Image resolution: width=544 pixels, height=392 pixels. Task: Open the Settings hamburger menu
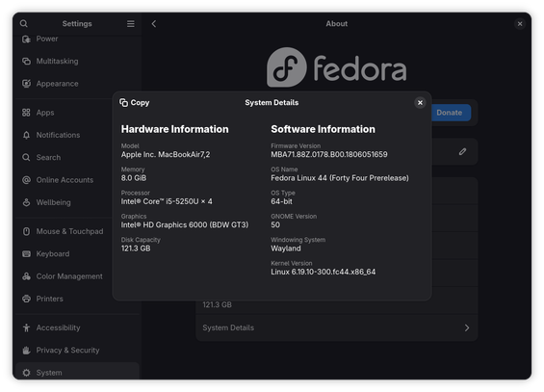130,23
